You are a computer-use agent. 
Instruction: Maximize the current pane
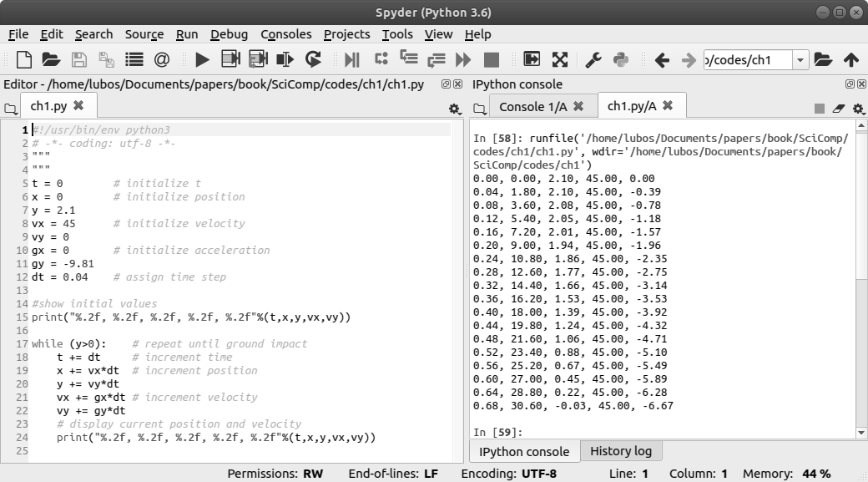(532, 58)
